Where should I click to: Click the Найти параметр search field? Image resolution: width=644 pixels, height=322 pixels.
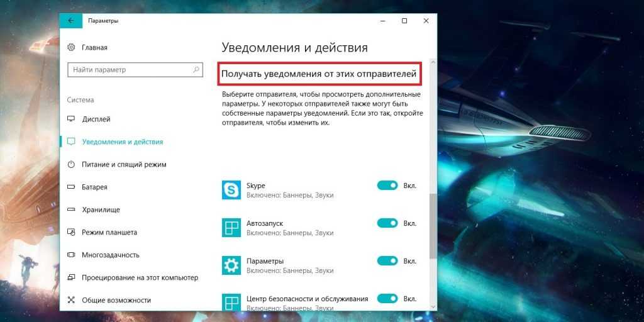point(135,69)
